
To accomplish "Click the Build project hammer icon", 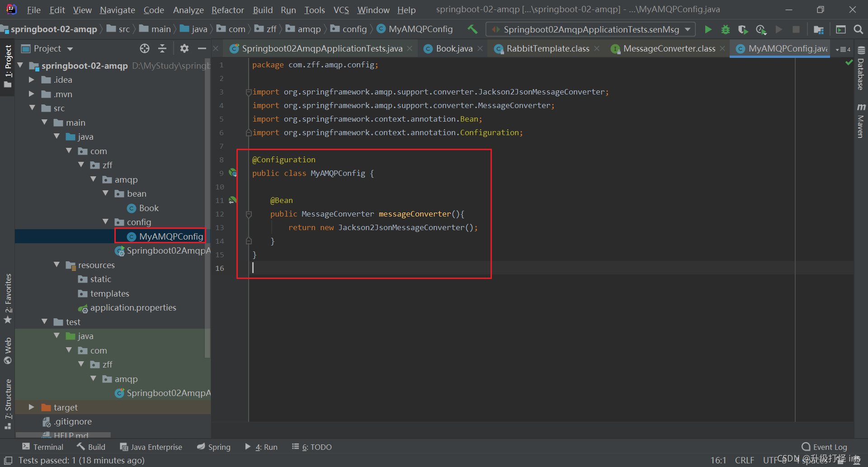I will pyautogui.click(x=472, y=29).
